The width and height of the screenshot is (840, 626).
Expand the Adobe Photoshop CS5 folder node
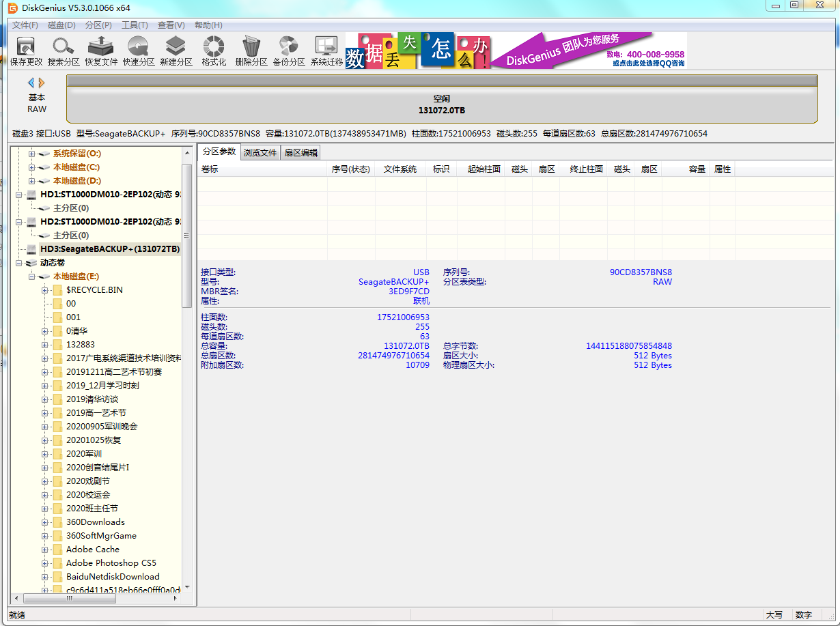point(44,563)
